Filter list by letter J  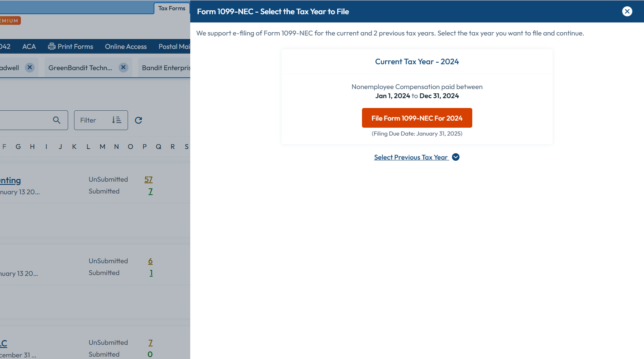(x=60, y=147)
